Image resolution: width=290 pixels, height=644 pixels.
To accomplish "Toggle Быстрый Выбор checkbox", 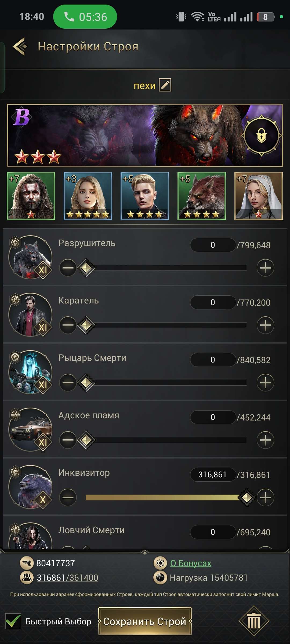I will [x=13, y=621].
